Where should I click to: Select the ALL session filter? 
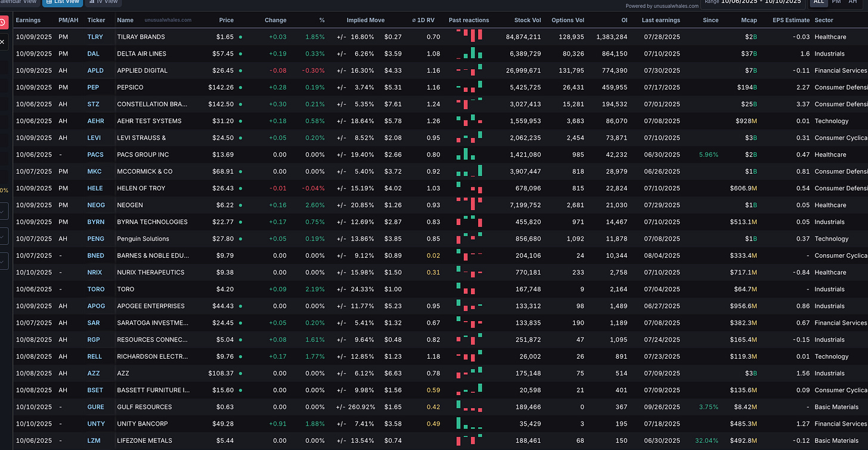tap(819, 2)
